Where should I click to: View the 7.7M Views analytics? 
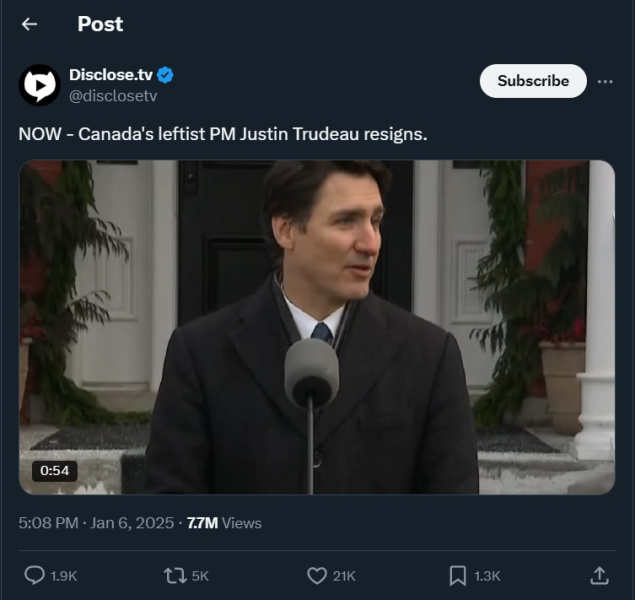tap(224, 522)
